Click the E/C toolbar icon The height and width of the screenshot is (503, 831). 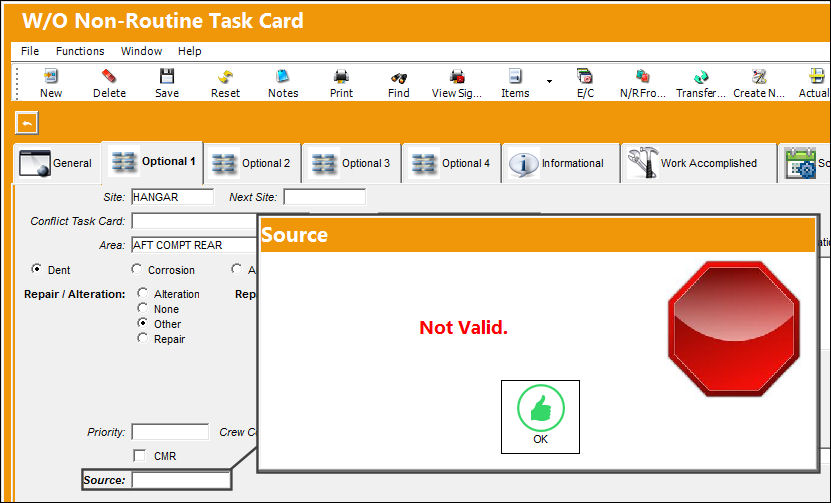tap(585, 77)
